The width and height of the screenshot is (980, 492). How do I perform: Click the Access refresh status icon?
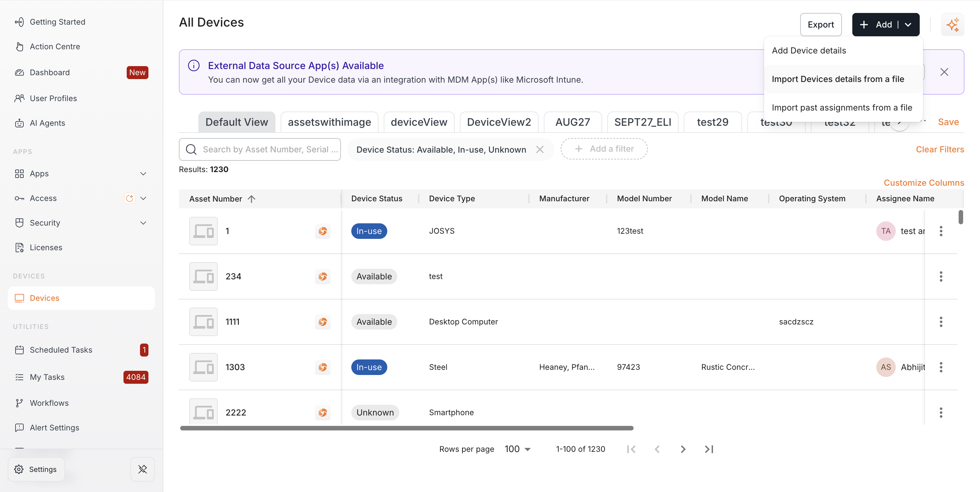point(130,198)
